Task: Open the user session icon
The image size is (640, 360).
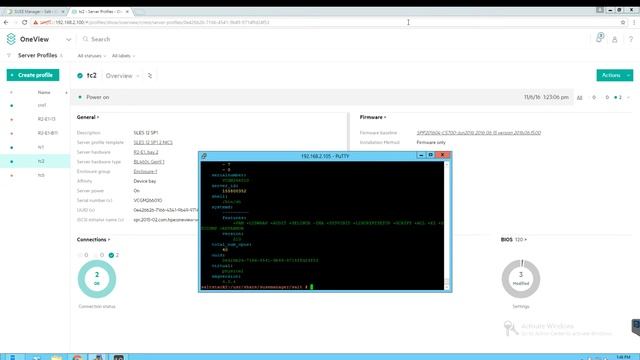Action: pos(615,40)
